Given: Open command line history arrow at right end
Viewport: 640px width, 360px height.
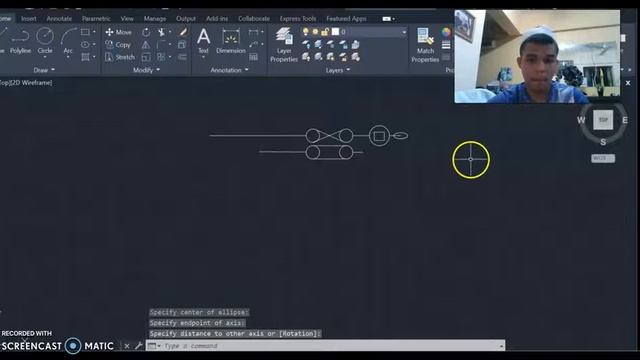Looking at the screenshot, I should click(x=501, y=346).
